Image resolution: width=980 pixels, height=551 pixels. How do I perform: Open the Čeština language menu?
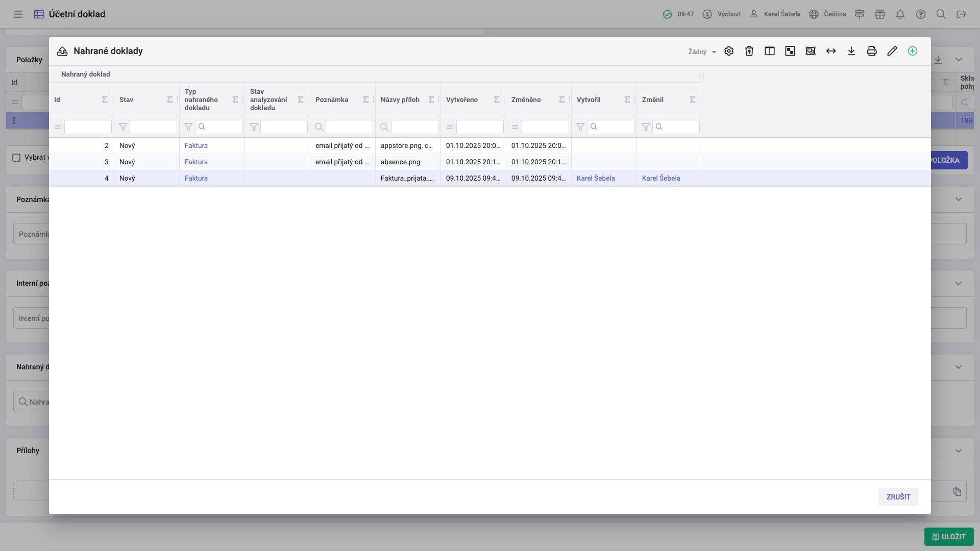point(827,14)
